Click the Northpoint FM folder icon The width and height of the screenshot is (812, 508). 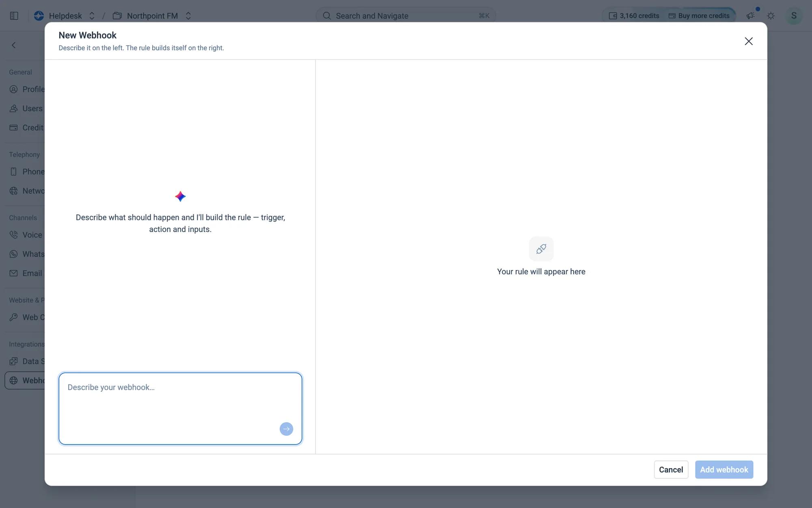coord(117,16)
